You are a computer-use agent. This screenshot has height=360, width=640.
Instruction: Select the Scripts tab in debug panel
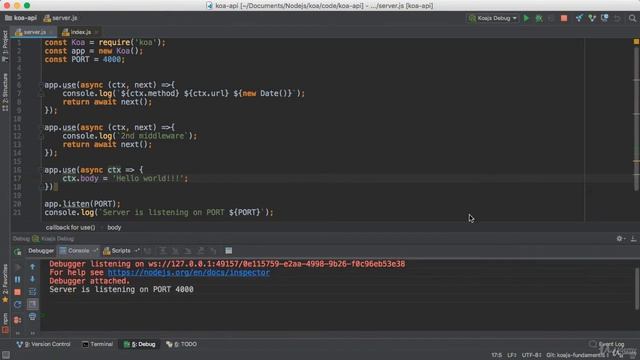coord(121,251)
